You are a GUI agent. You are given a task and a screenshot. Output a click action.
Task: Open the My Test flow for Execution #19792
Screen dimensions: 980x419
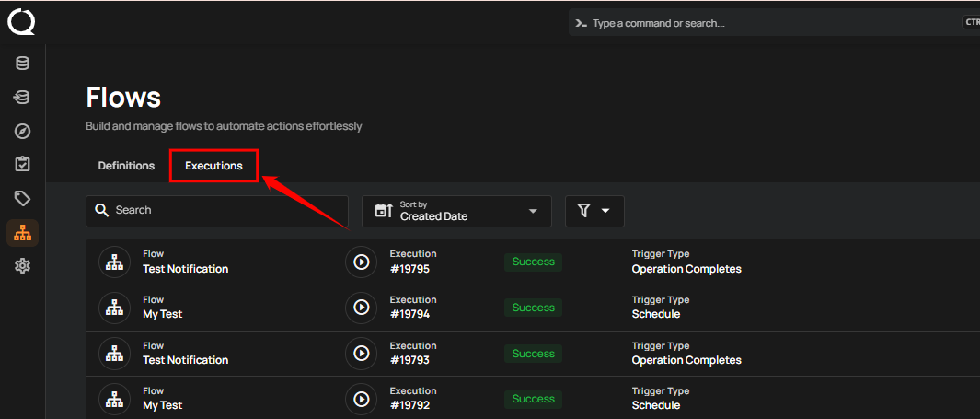pos(163,405)
